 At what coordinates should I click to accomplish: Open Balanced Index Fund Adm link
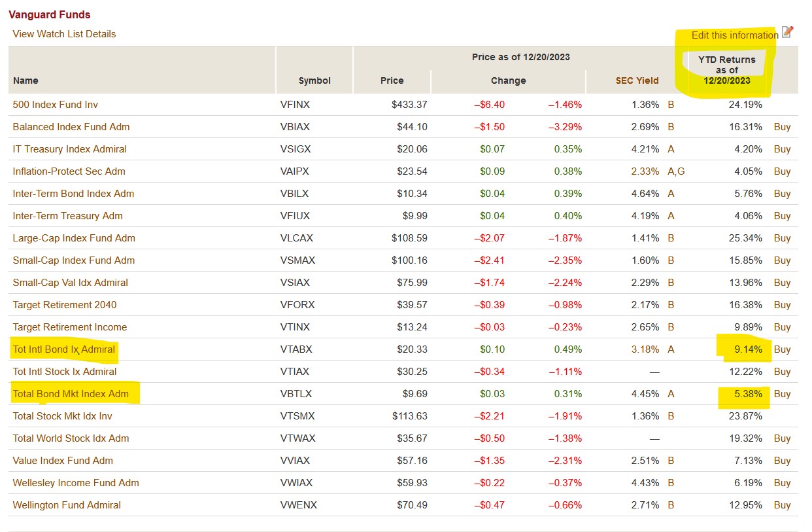click(71, 127)
